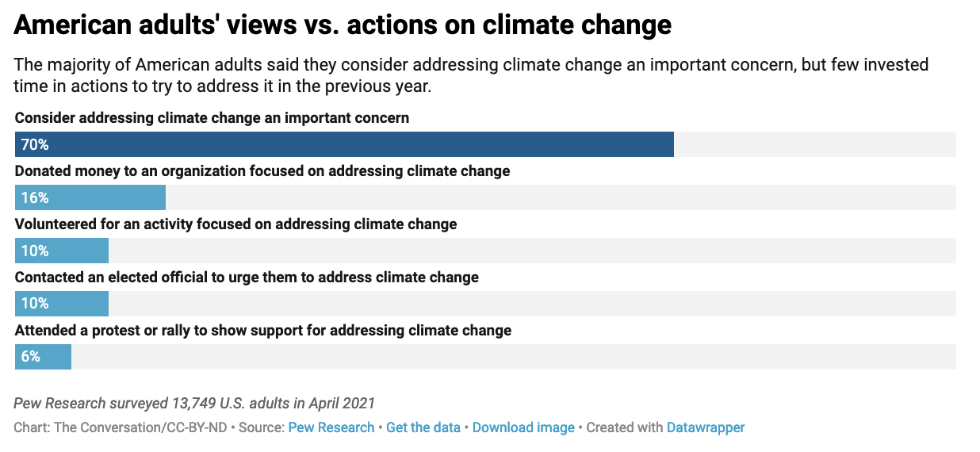Click the 'Attended a protest or rally' label

pos(262,330)
